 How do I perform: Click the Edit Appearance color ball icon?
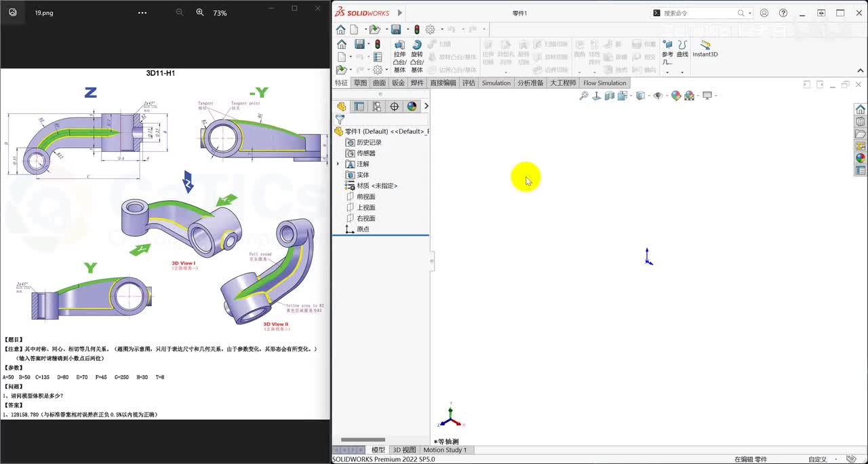click(x=676, y=96)
